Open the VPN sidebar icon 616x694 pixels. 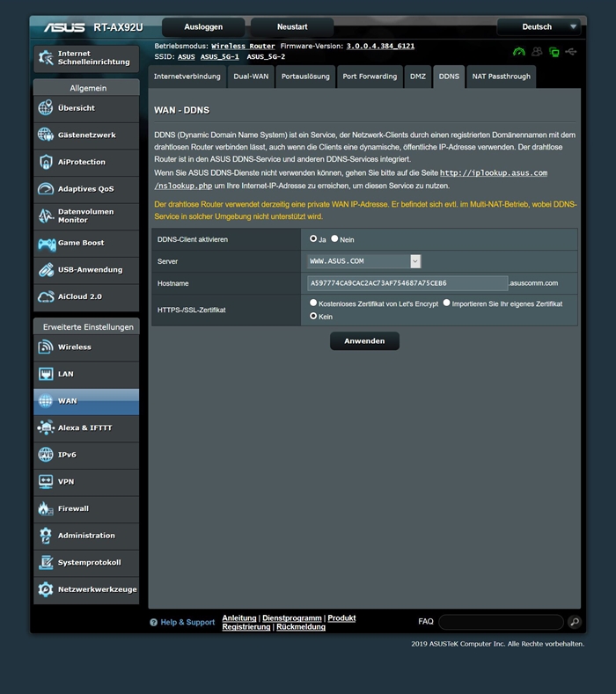[x=46, y=481]
